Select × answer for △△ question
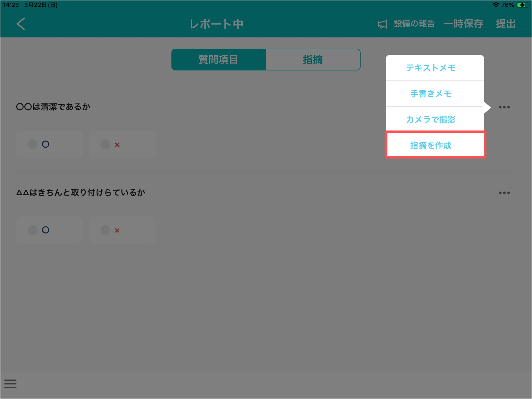Image resolution: width=532 pixels, height=399 pixels. (x=122, y=230)
